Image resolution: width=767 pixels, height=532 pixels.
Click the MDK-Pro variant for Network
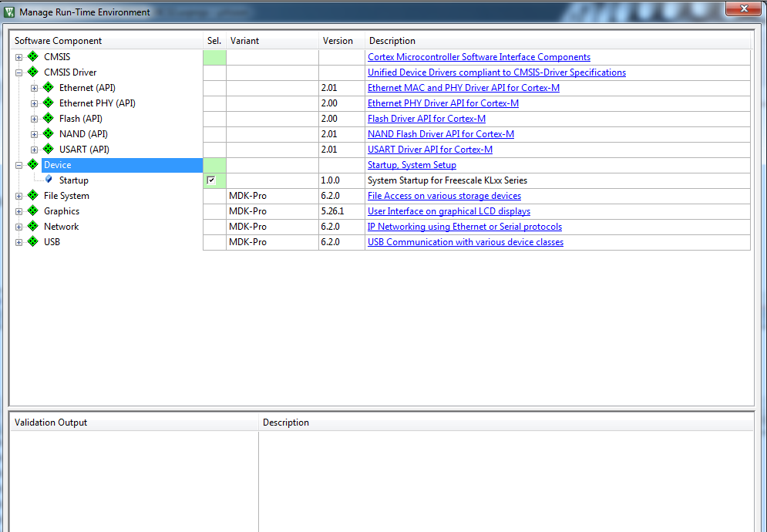coord(247,227)
